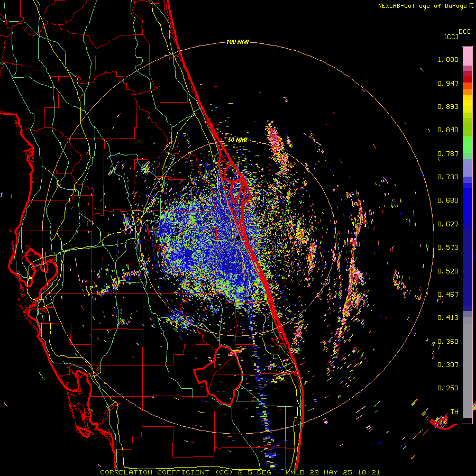Click the 100 NMI range ring label

[x=237, y=42]
